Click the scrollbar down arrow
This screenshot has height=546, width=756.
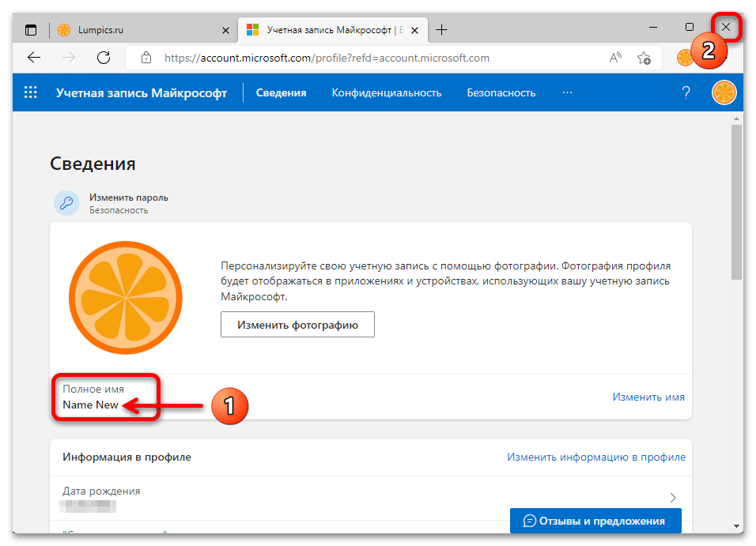736,526
